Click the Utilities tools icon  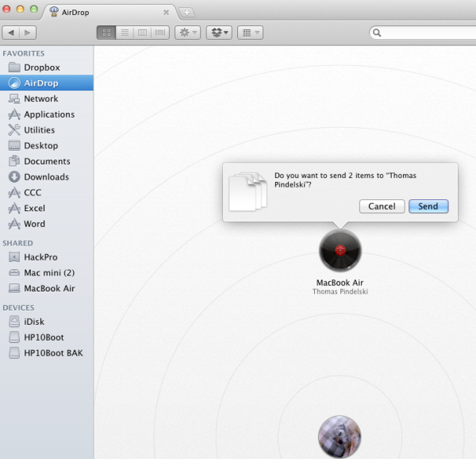point(14,130)
